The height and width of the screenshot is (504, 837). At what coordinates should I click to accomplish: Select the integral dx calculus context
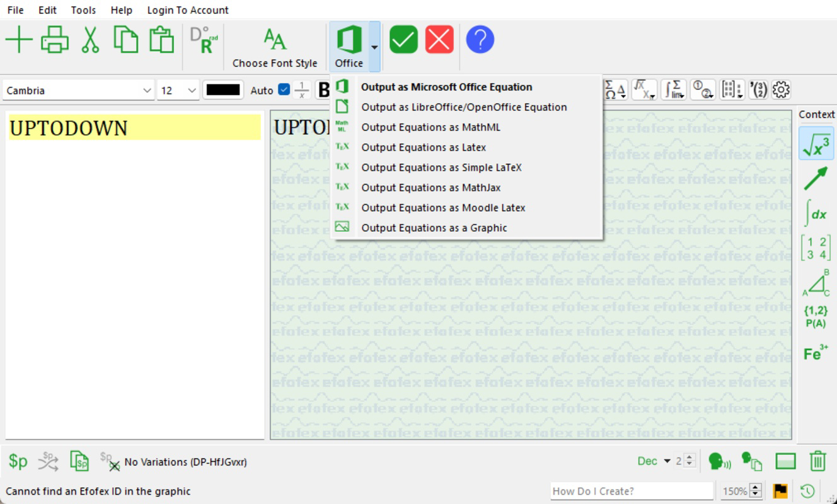pos(816,213)
